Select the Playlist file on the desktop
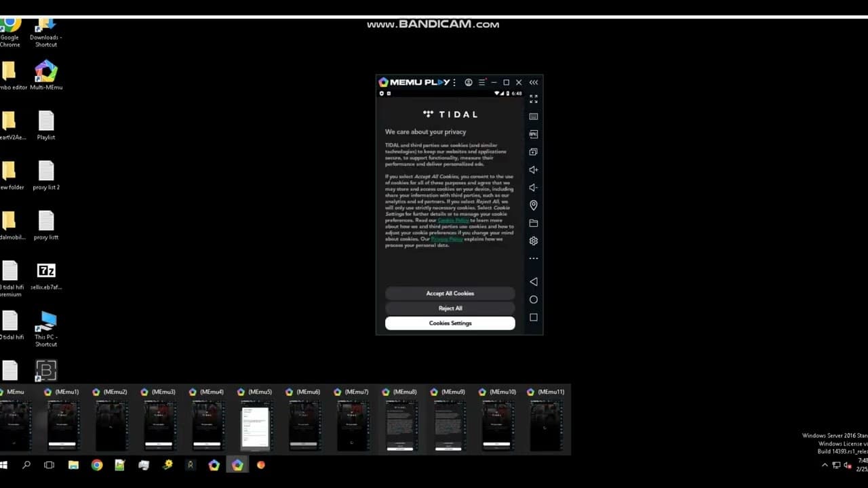Screen dimensions: 868x488 [46, 125]
